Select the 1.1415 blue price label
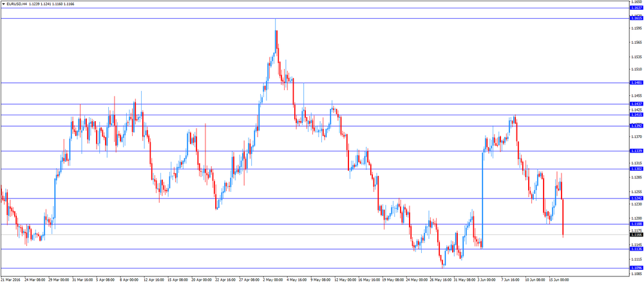644x284 pixels. (x=636, y=115)
